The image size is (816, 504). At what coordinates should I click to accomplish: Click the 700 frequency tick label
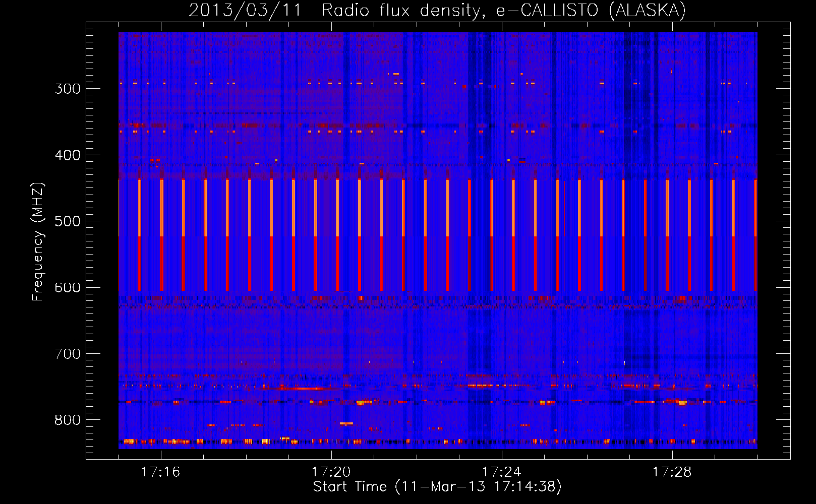pyautogui.click(x=68, y=354)
